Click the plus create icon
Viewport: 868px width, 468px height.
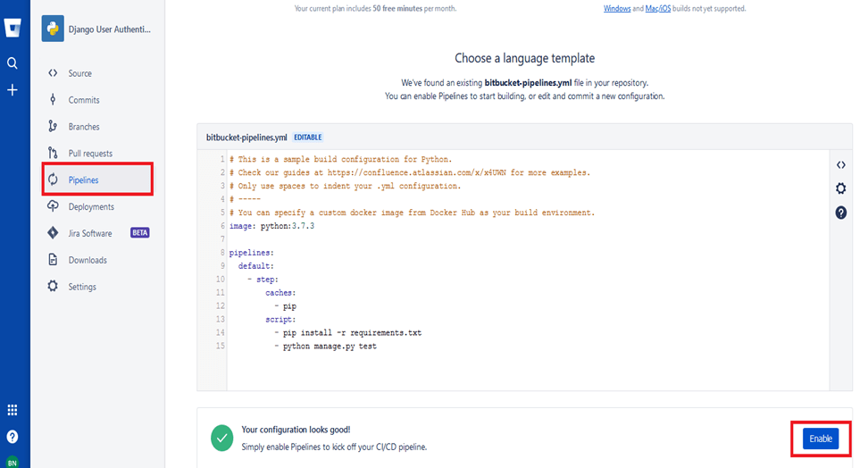tap(13, 89)
